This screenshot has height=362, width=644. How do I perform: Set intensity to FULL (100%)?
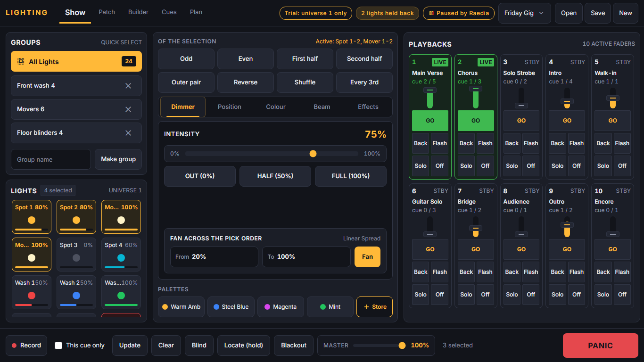coord(351,176)
